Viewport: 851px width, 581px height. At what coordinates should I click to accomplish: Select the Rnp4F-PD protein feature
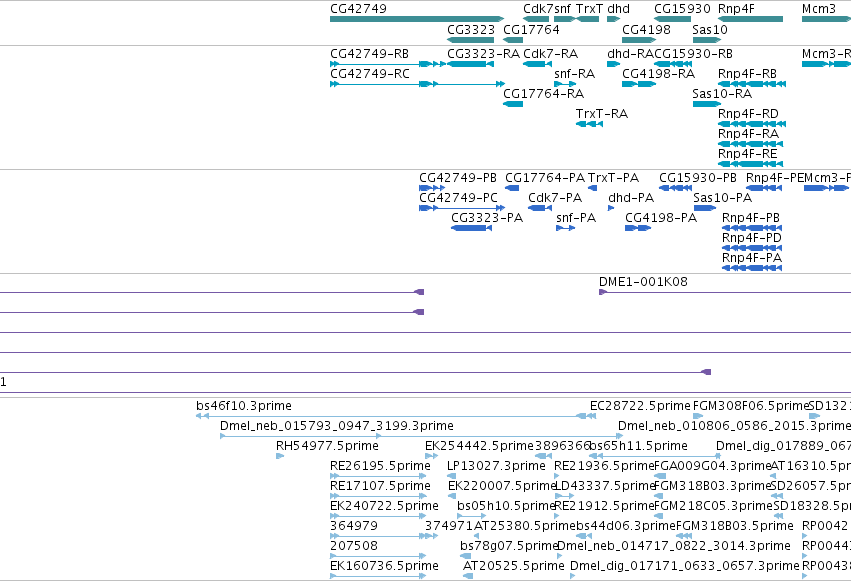click(x=752, y=248)
